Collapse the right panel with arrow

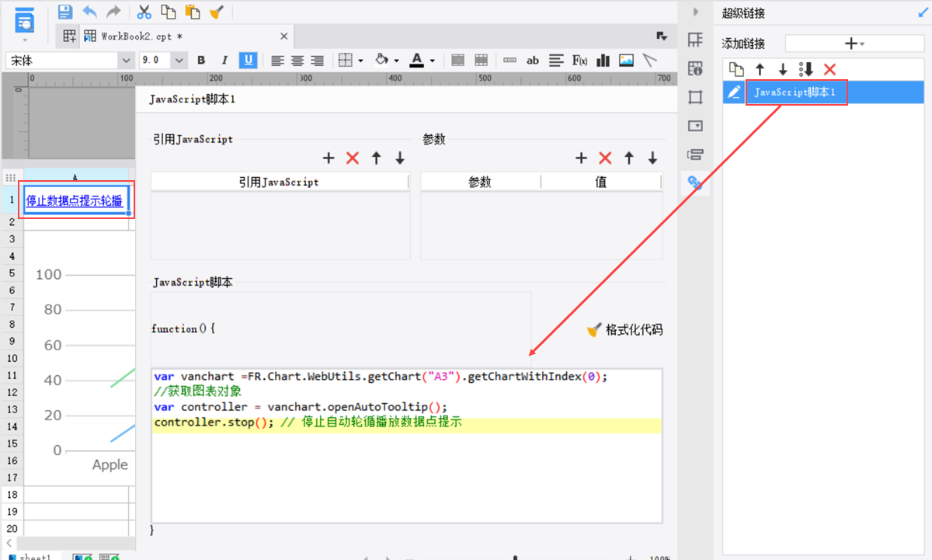pyautogui.click(x=695, y=12)
